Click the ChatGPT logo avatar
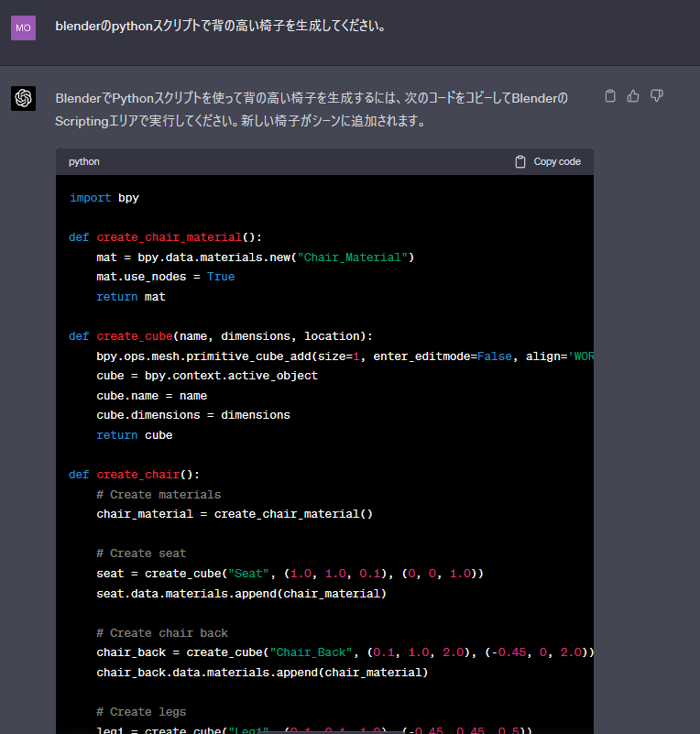This screenshot has width=700, height=734. point(24,98)
